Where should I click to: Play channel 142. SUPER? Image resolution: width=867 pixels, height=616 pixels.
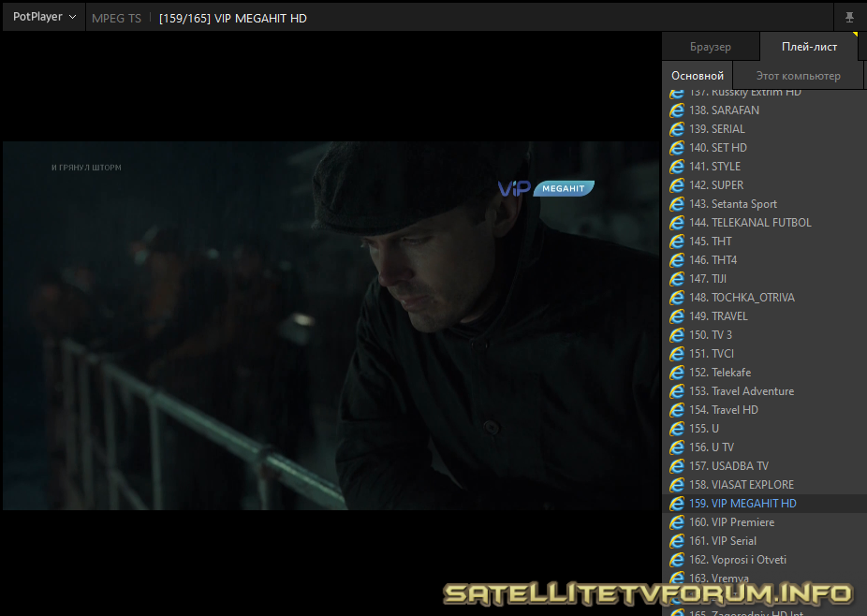click(x=764, y=185)
